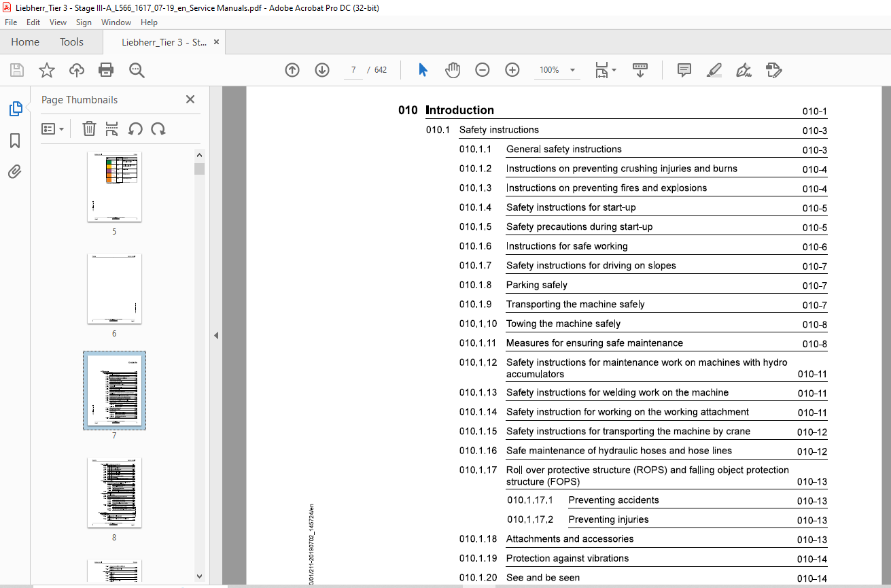The width and height of the screenshot is (891, 588).
Task: Zoom in with the plus icon
Action: 512,70
